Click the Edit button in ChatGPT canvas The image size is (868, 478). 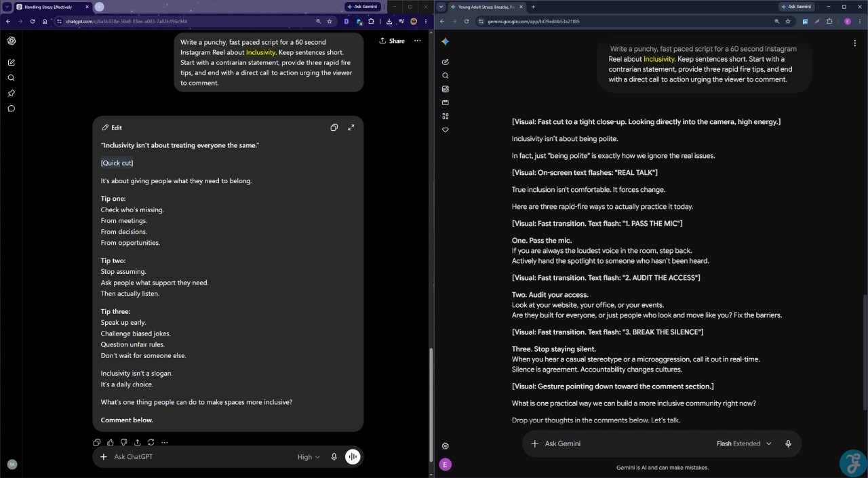click(112, 127)
